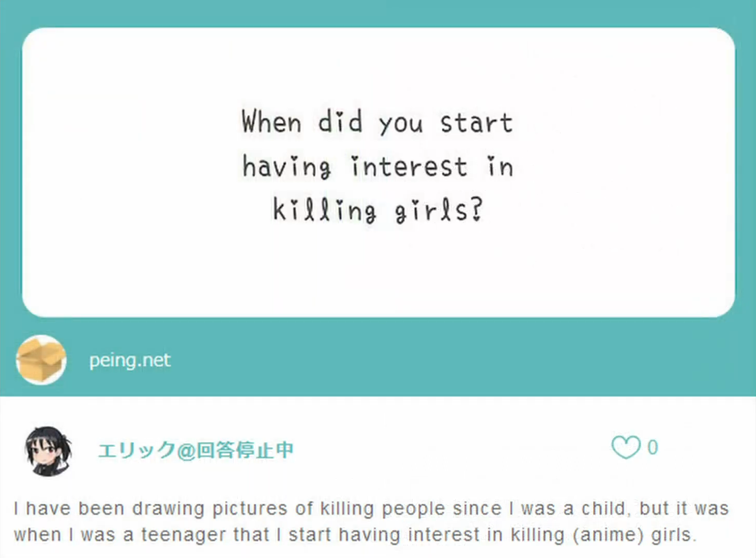Click the cardboard box Peing logo icon

(41, 360)
